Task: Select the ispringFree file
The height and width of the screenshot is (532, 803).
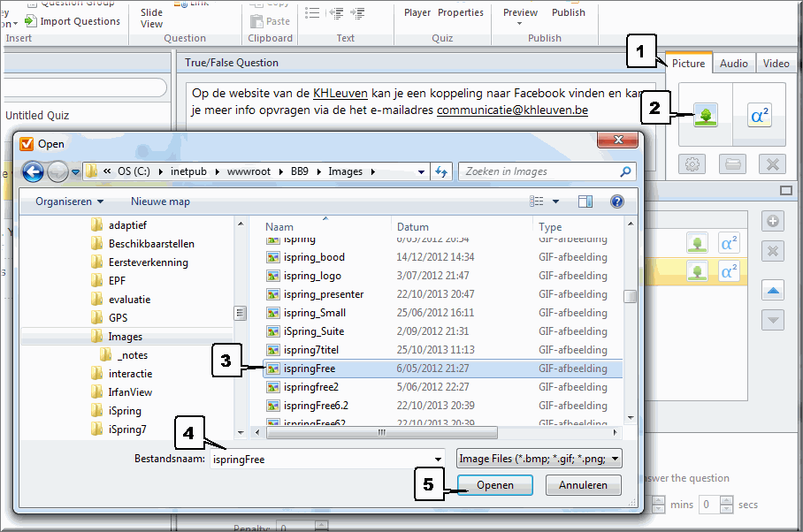Action: pyautogui.click(x=442, y=369)
